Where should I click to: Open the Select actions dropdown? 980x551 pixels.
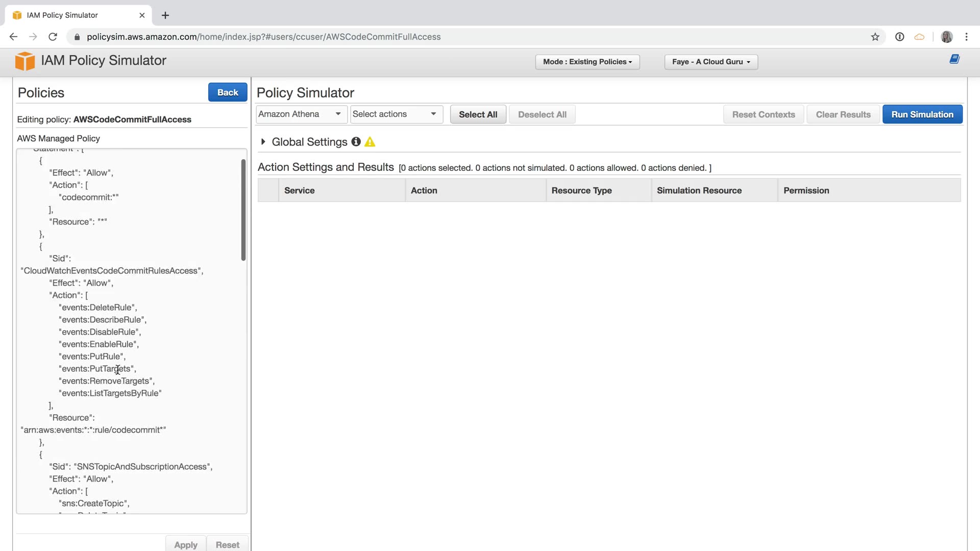tap(396, 114)
